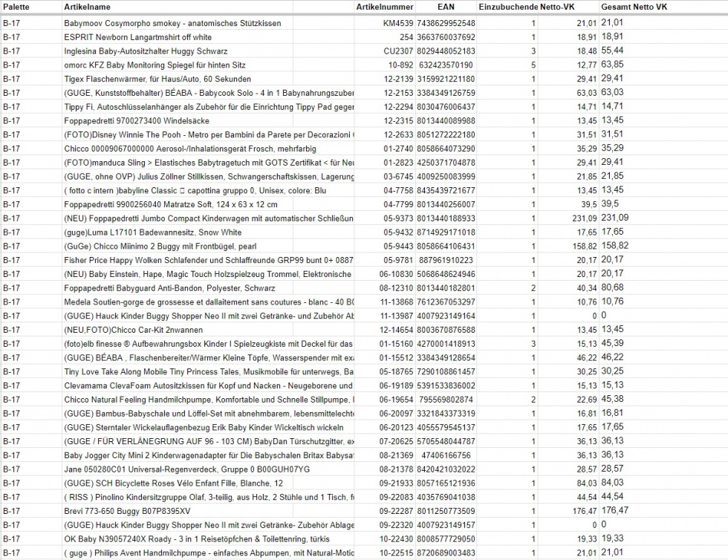
Task: Click the "Pinolino Kindersitzgruppe Olaf" article cell
Action: 209,497
